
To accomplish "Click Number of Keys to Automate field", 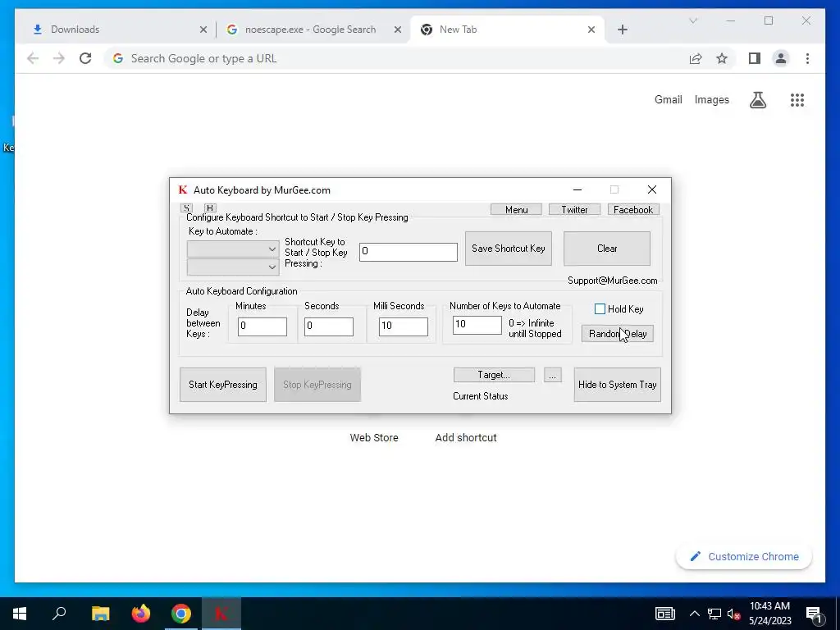I will click(x=477, y=325).
